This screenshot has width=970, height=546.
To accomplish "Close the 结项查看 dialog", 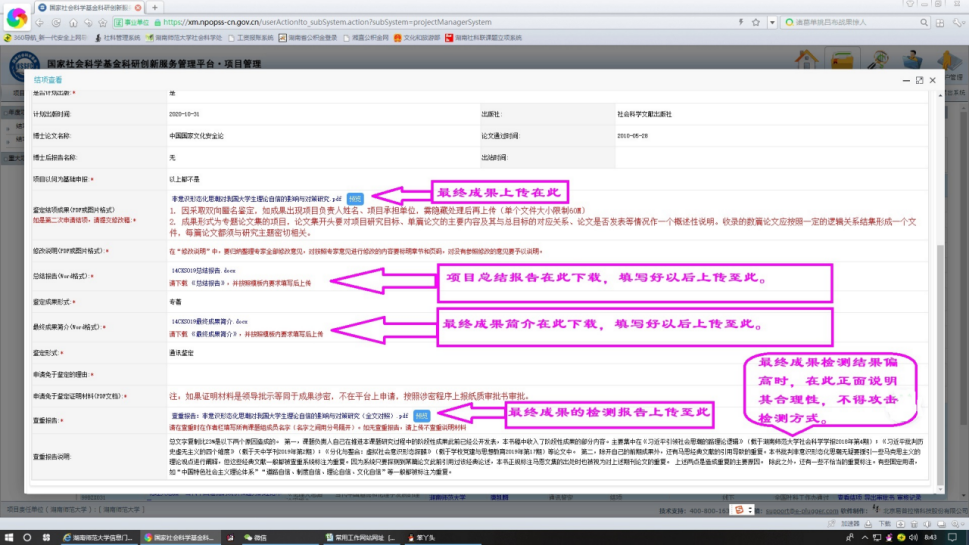I will 933,80.
